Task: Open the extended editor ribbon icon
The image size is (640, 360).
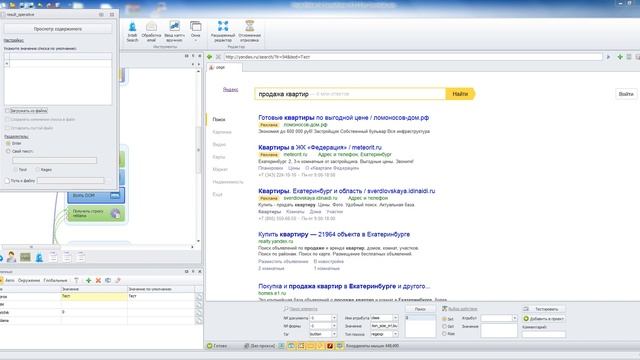Action: coord(223,31)
